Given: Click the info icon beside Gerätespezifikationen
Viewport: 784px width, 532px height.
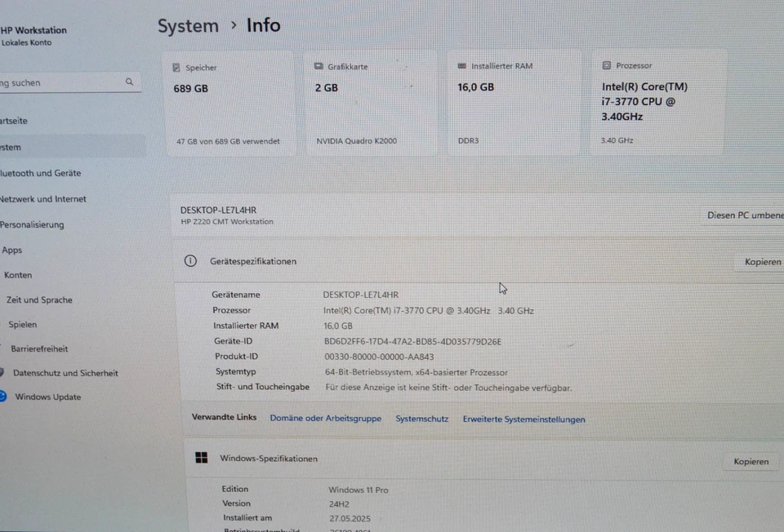Looking at the screenshot, I should 190,261.
